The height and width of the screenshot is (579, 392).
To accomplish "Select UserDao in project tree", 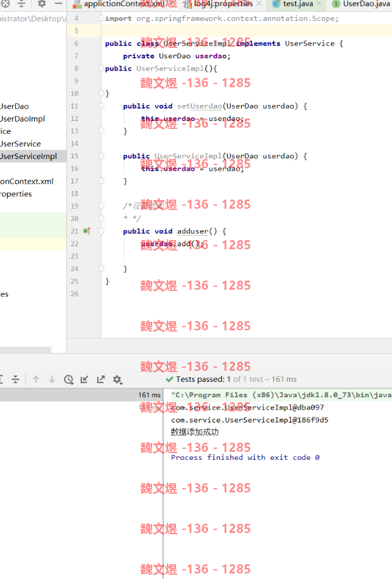I will [x=14, y=106].
